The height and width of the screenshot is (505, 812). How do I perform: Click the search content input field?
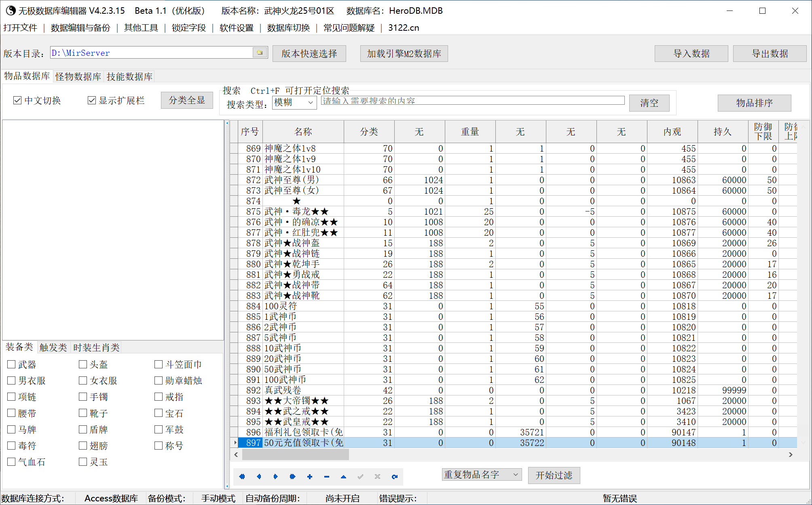pos(473,101)
